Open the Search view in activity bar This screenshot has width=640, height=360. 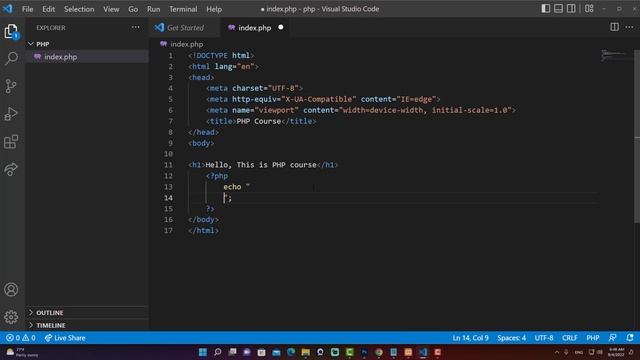(x=11, y=58)
